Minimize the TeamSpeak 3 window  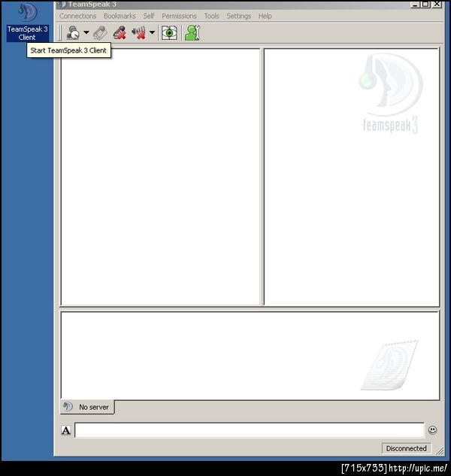415,5
